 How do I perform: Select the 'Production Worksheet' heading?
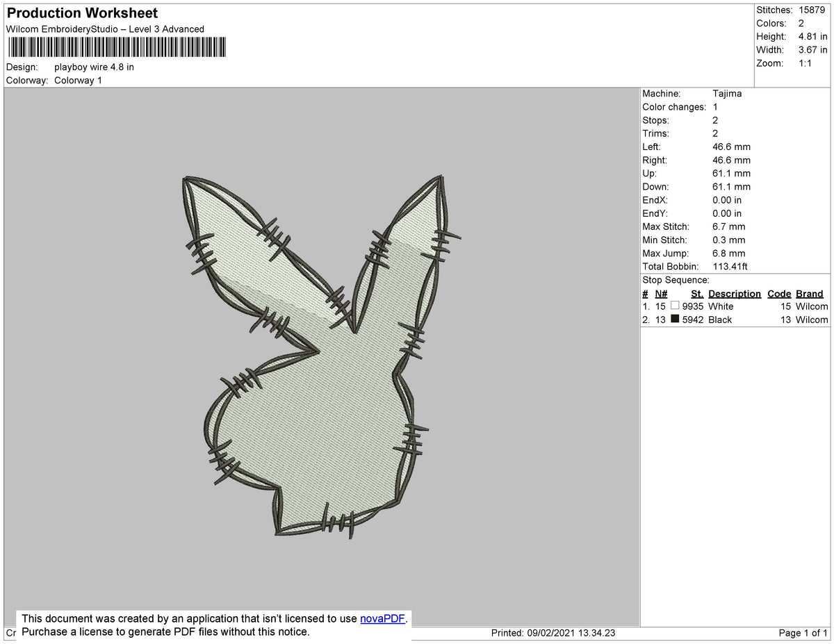click(x=82, y=13)
